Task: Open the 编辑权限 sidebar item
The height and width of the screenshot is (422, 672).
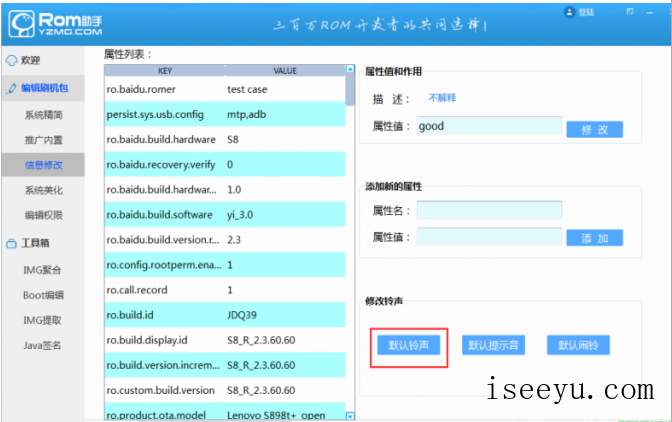Action: click(43, 215)
